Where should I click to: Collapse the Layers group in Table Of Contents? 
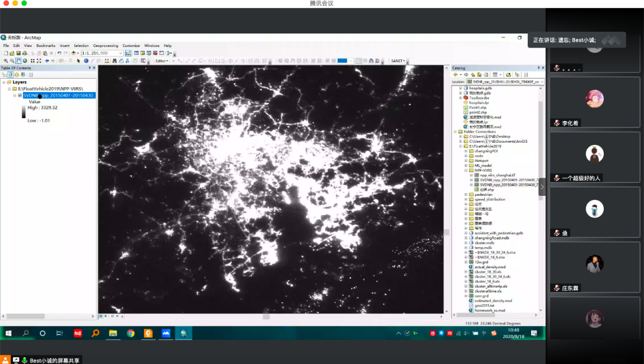[x=4, y=82]
